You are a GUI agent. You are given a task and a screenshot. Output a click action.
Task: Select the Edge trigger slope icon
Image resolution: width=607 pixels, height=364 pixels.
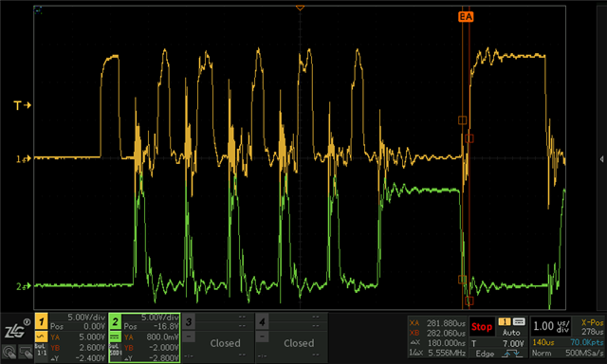tap(511, 354)
